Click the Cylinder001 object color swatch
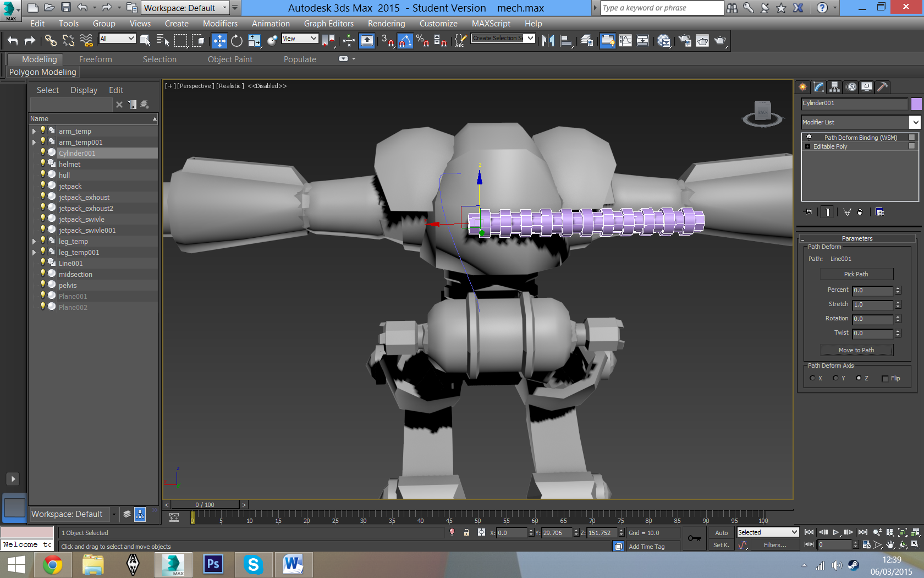This screenshot has height=578, width=924. pos(916,103)
